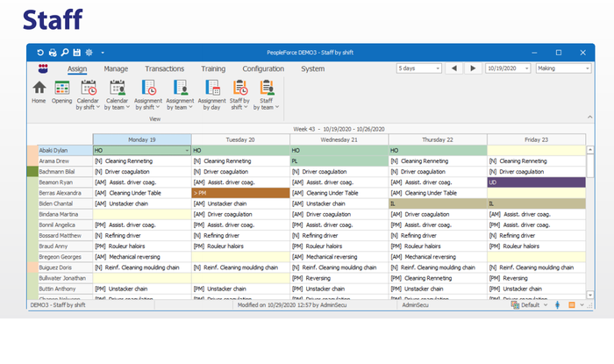Click the refresh icon in title bar
The width and height of the screenshot is (614, 364).
coord(40,53)
